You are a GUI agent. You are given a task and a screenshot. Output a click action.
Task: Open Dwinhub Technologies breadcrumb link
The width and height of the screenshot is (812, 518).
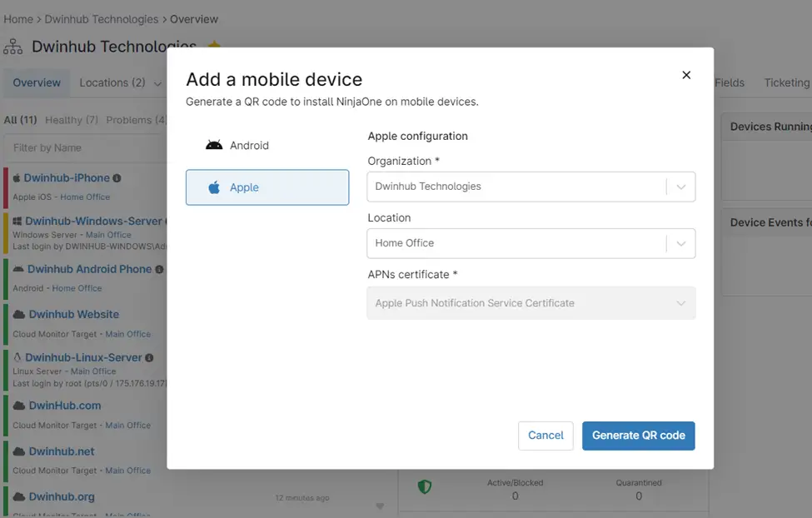(102, 19)
